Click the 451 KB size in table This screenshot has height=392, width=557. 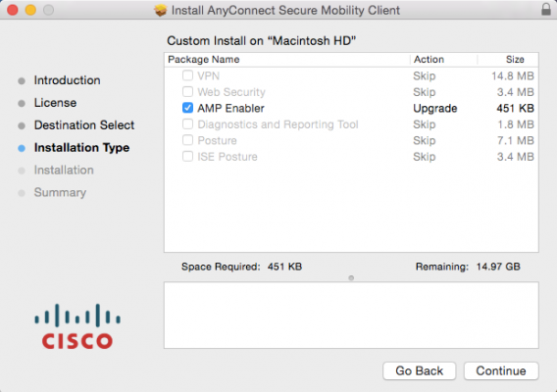tap(515, 109)
